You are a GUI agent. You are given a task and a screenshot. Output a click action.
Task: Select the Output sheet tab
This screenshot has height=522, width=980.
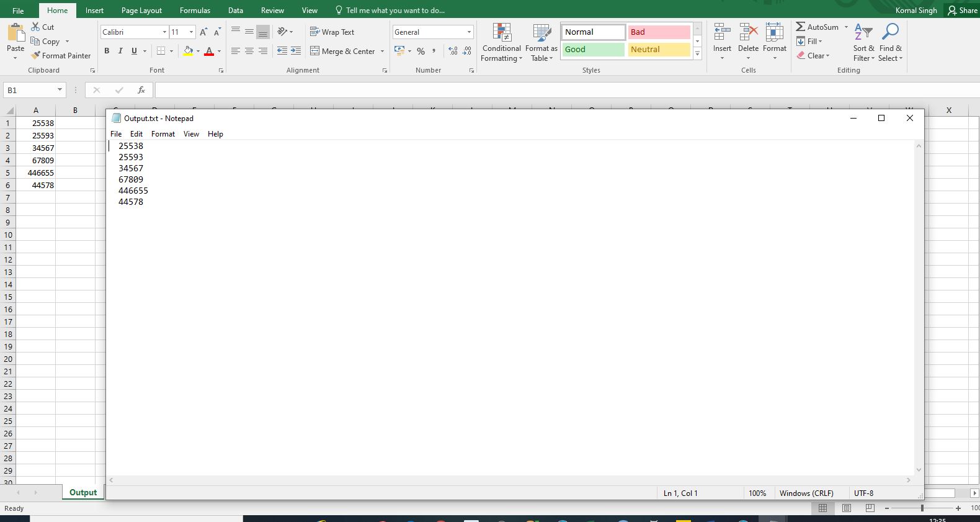point(83,492)
